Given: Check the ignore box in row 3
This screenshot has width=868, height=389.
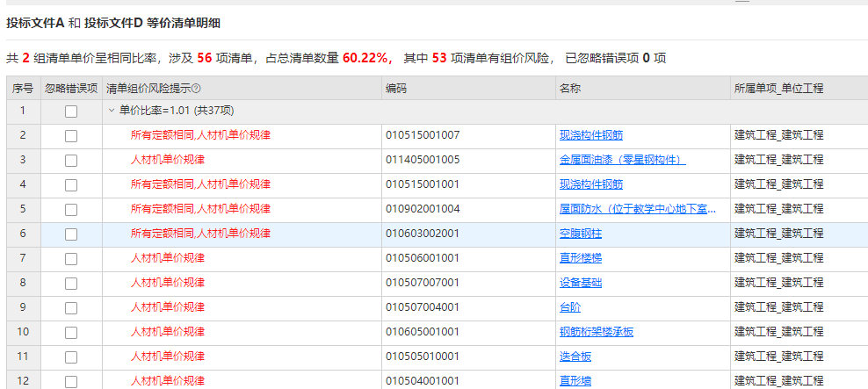Looking at the screenshot, I should tap(71, 161).
